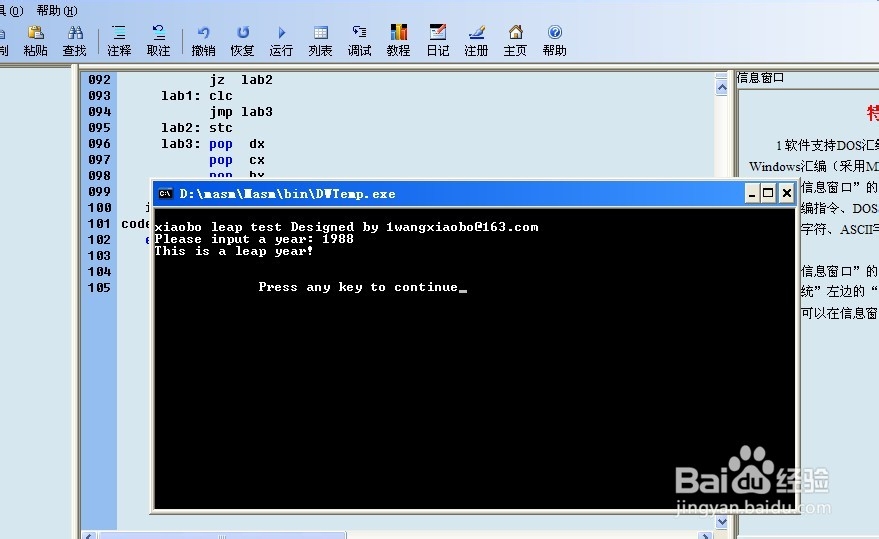Click the 'jmp lab3' code line
879x539 pixels.
point(241,112)
